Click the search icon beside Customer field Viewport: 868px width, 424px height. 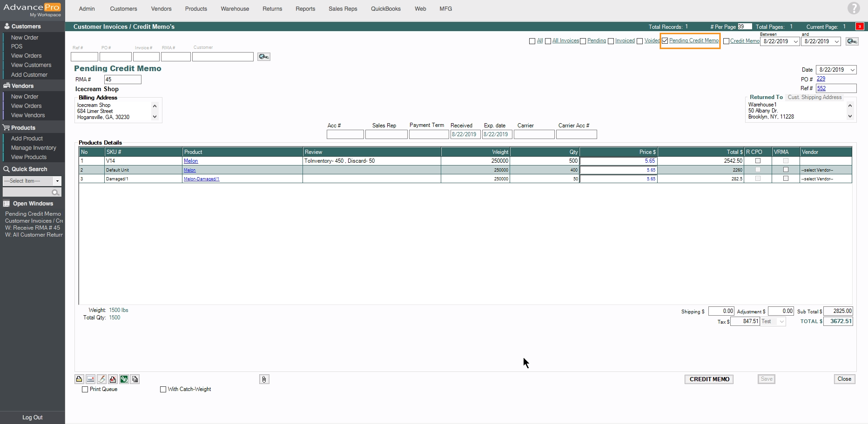point(263,57)
